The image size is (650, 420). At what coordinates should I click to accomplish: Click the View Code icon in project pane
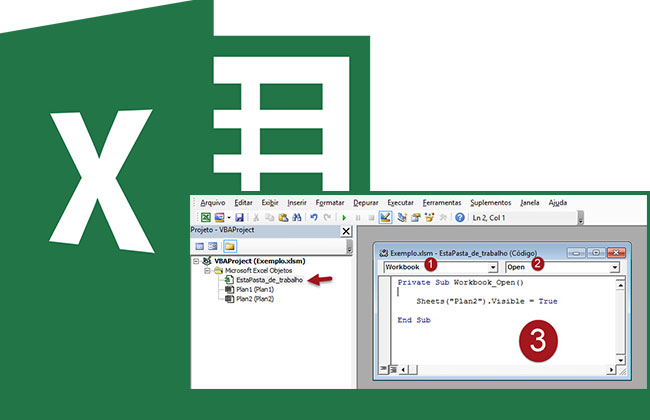(x=199, y=246)
